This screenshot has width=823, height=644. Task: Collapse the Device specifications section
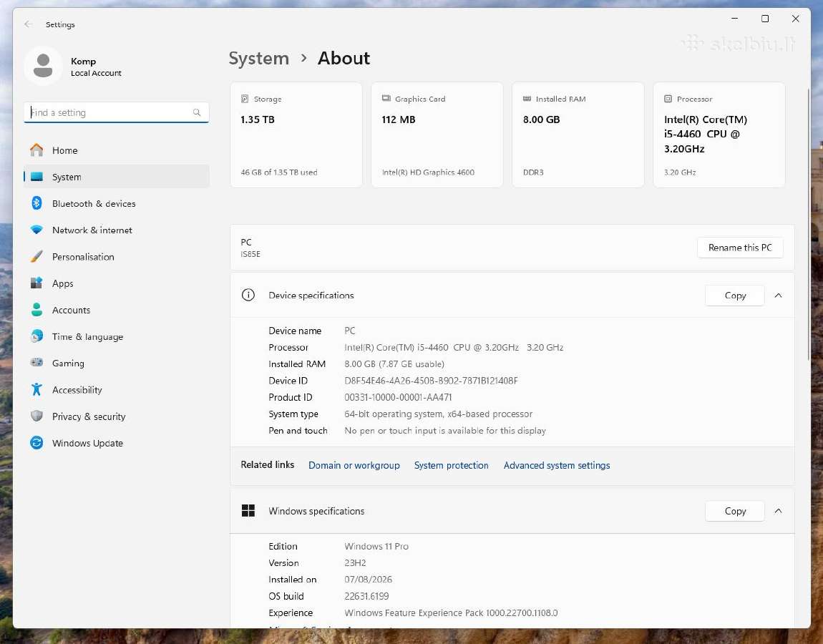779,296
